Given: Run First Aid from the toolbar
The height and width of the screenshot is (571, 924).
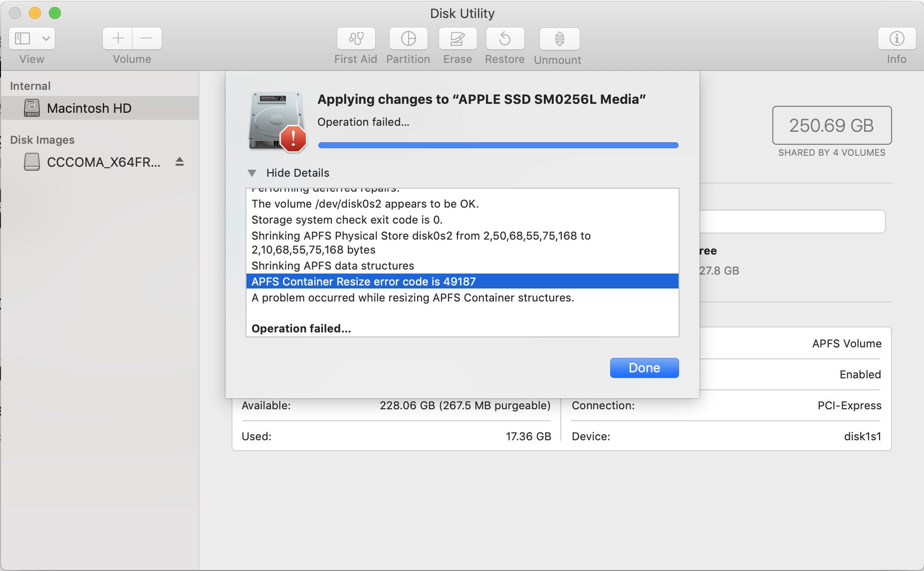Looking at the screenshot, I should coord(356,38).
